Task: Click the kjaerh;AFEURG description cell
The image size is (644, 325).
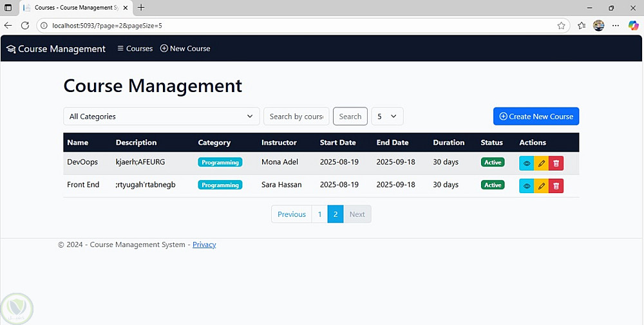Action: [x=140, y=162]
